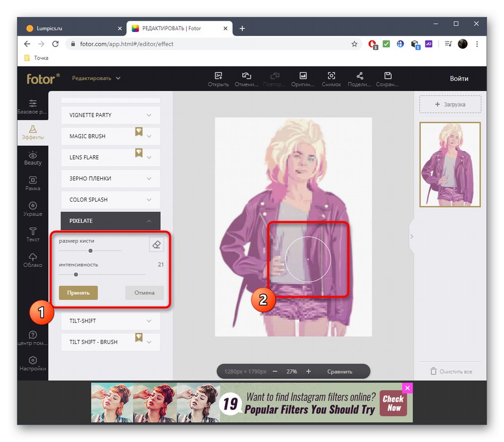
Task: Click Принять to apply pixelate
Action: [78, 293]
